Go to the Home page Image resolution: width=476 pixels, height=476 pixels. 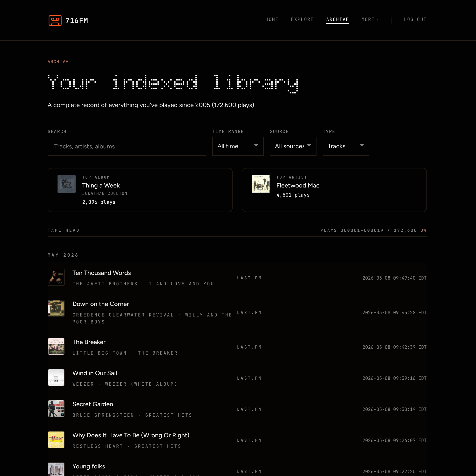(272, 19)
